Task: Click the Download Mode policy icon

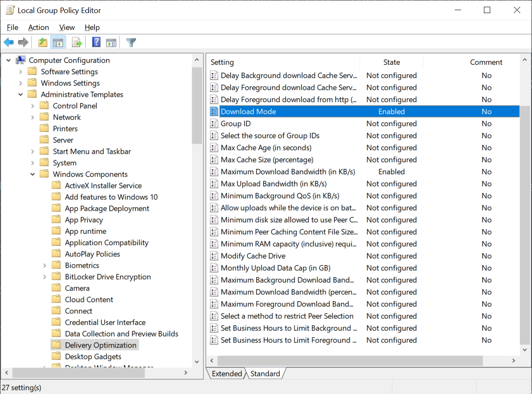Action: [x=214, y=111]
